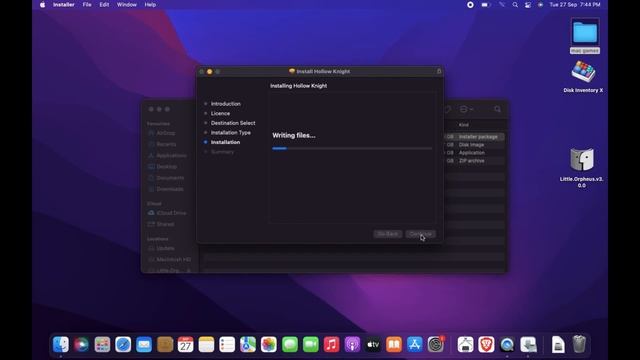Open Trash in the dock
The image size is (640, 360).
pos(579,344)
